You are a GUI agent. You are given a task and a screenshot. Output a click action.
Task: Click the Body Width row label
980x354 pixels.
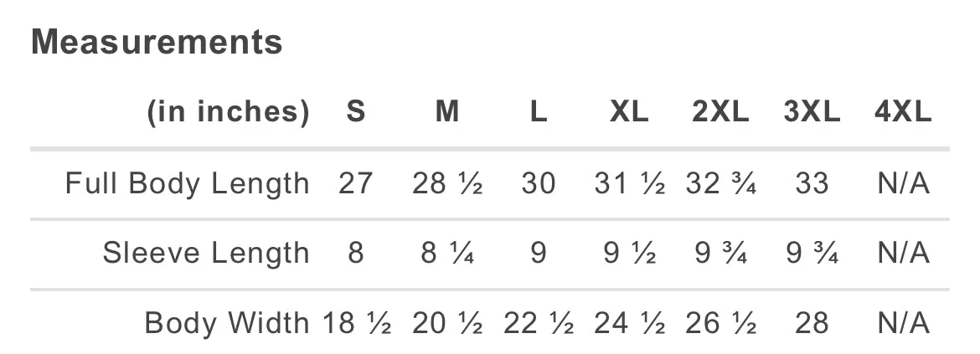click(227, 323)
